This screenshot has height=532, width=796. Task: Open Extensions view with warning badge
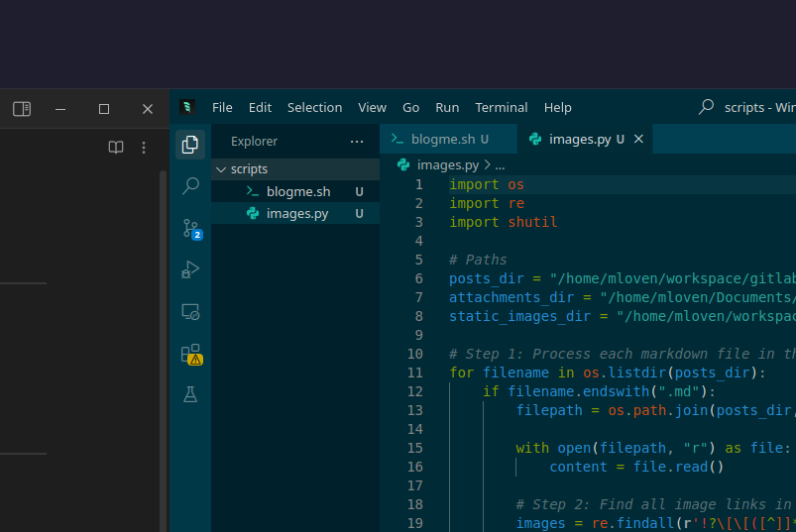(190, 354)
